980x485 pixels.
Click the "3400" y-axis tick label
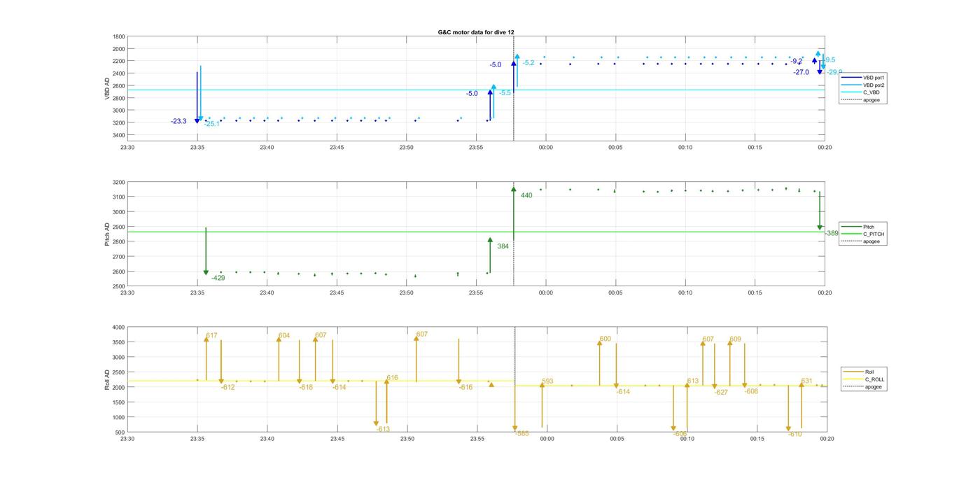pyautogui.click(x=119, y=135)
